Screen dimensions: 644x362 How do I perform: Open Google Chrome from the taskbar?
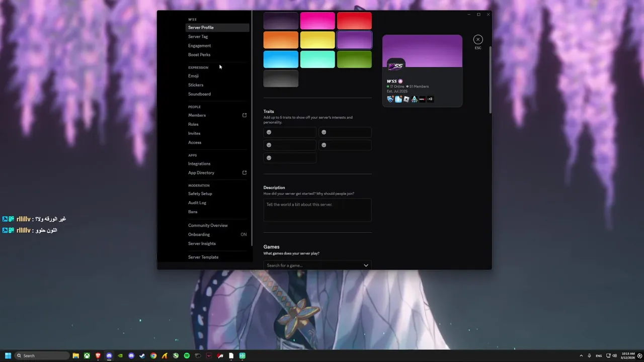pyautogui.click(x=153, y=355)
